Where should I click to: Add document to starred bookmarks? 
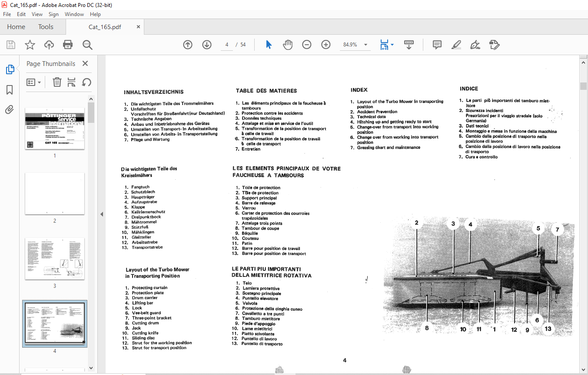coord(30,45)
